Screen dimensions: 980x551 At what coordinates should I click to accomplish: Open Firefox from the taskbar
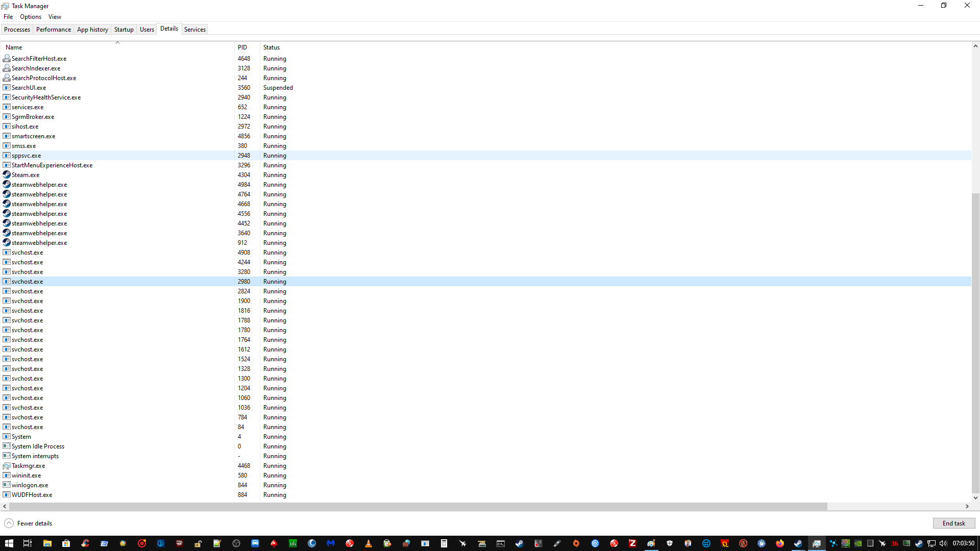(779, 543)
